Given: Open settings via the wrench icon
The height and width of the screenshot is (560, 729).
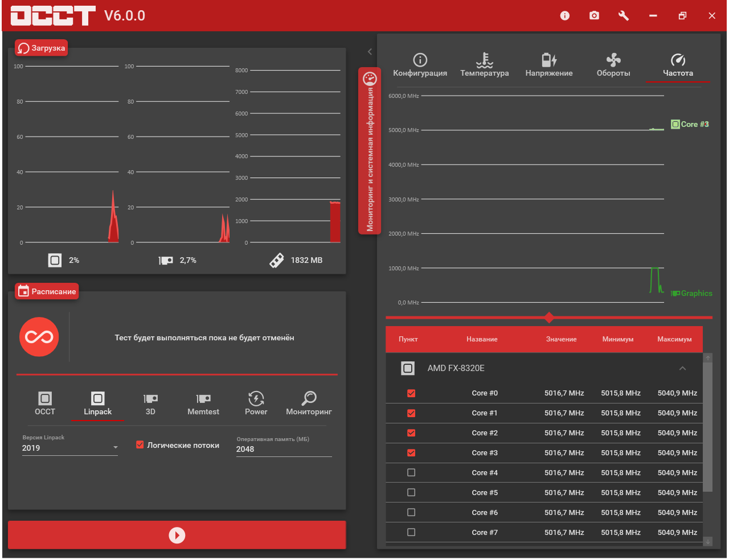Looking at the screenshot, I should tap(624, 15).
